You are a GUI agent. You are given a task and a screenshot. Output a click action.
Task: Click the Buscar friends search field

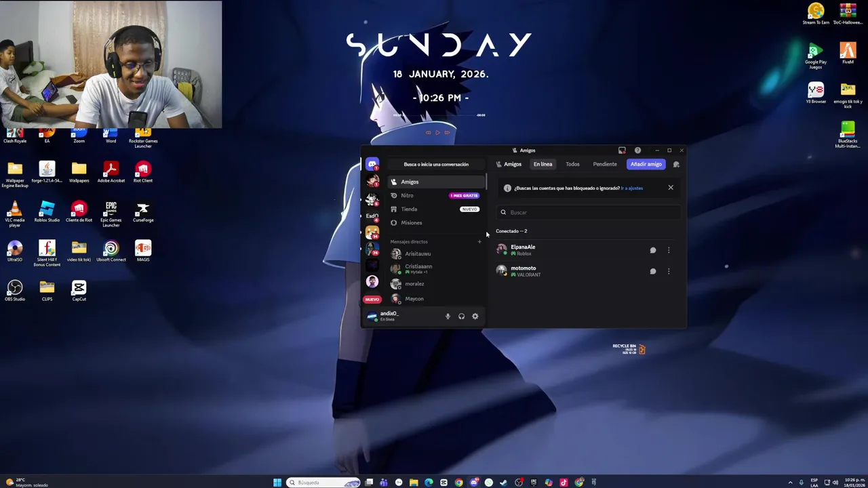(588, 212)
